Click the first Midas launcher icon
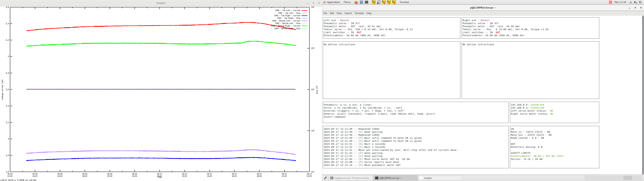The width and height of the screenshot is (644, 181). click(374, 2)
